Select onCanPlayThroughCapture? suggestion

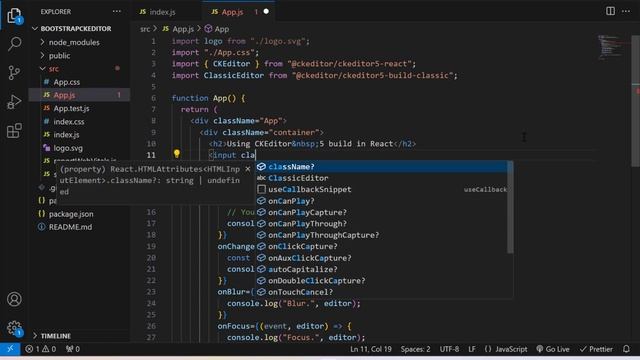(381, 235)
